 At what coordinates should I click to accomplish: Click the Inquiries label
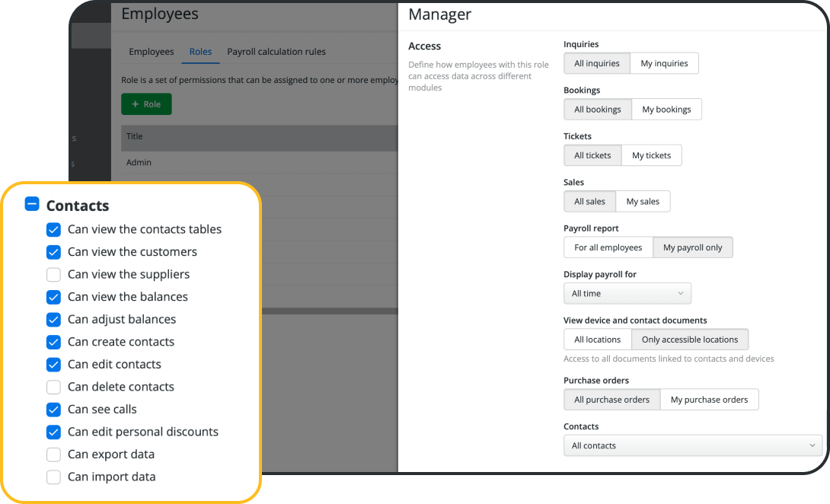tap(581, 44)
